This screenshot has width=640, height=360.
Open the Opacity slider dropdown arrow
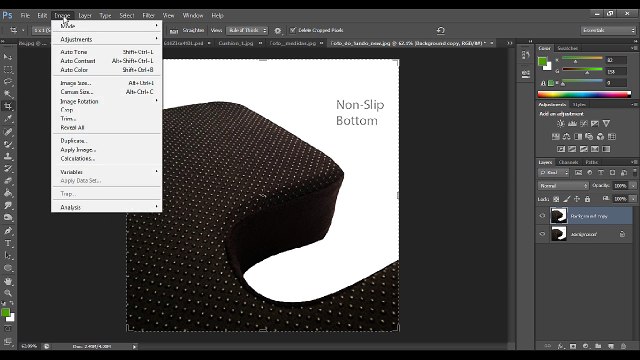(633, 186)
